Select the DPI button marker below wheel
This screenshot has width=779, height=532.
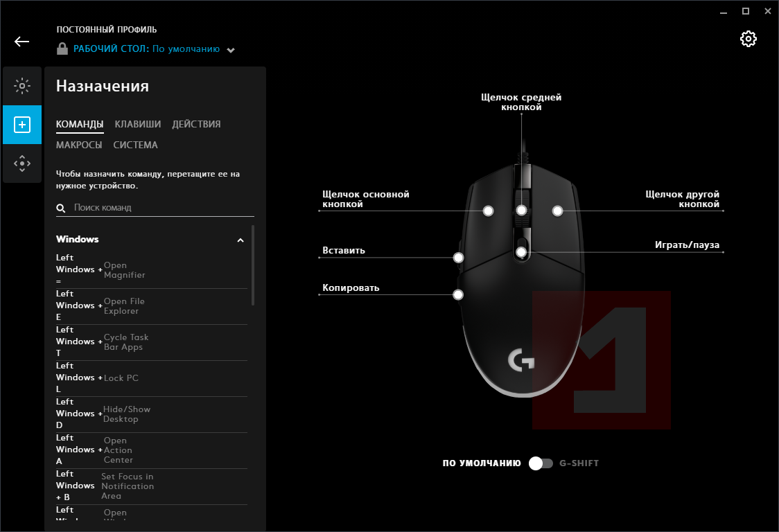pos(521,252)
